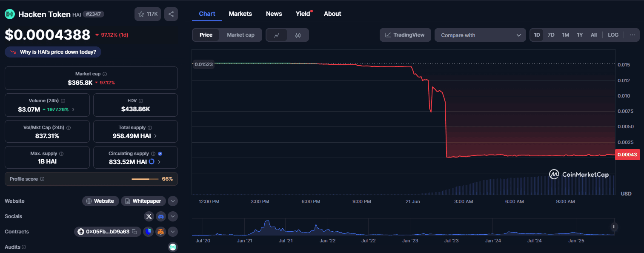Open the audit badge icon in Audits row
The image size is (644, 253).
pos(173,247)
